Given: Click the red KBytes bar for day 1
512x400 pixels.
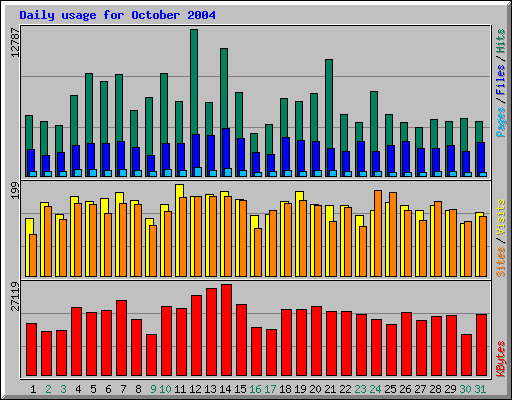Looking at the screenshot, I should [31, 349].
